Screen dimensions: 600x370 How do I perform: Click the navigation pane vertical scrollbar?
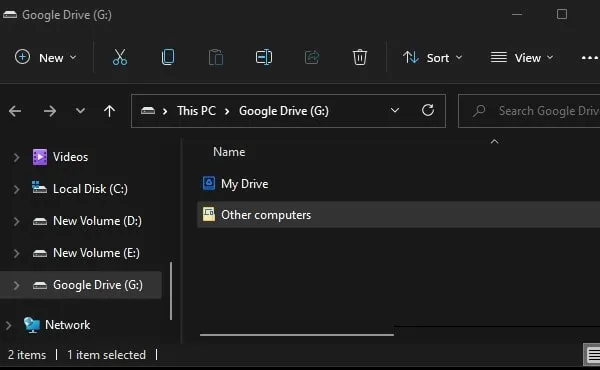pyautogui.click(x=171, y=291)
